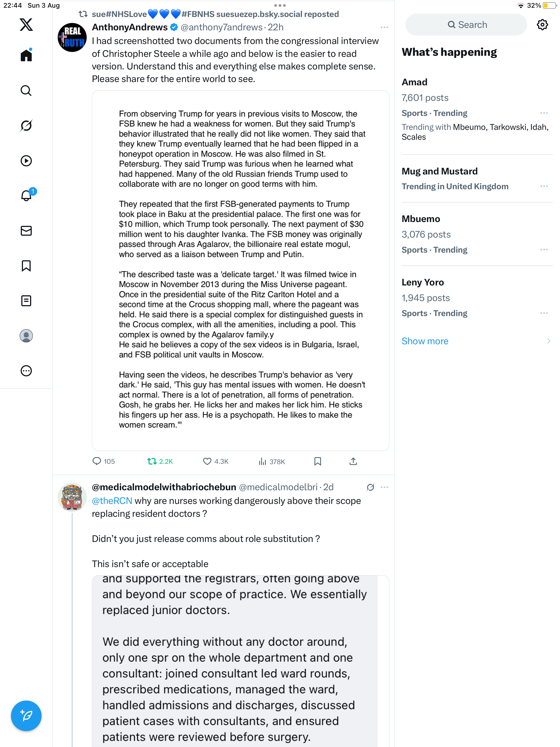Open Messages envelope in sidebar
This screenshot has height=747, width=560.
26,231
